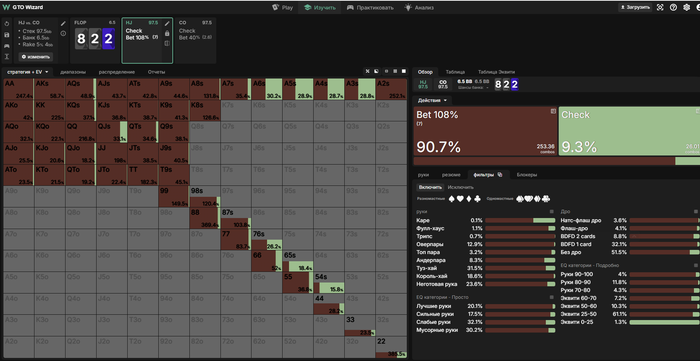Image resolution: width=700 pixels, height=361 pixels.
Task: Toggle offsuit diamond suit filter
Action: point(468,199)
